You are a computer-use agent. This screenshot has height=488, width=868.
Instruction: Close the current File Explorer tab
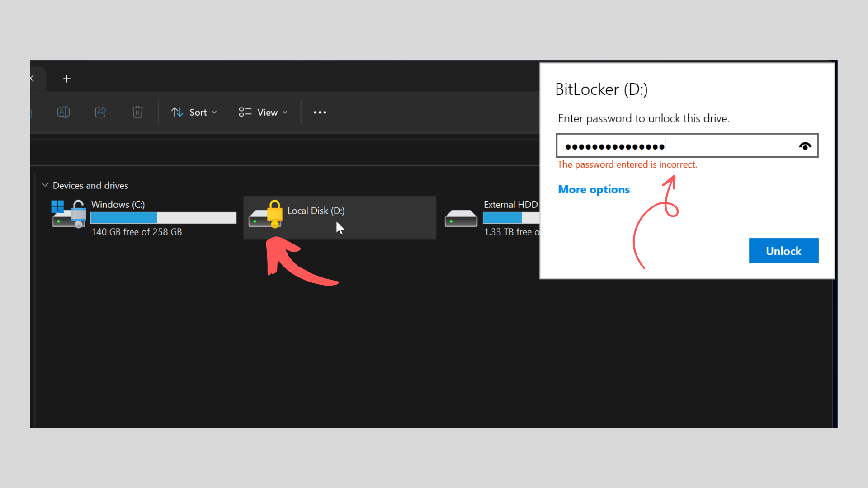32,79
